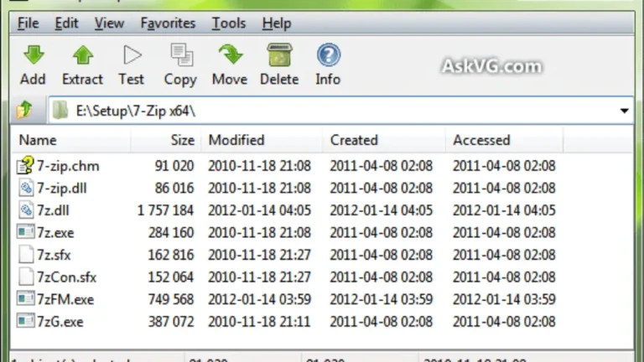Select the 7z.sfx file name

click(54, 255)
